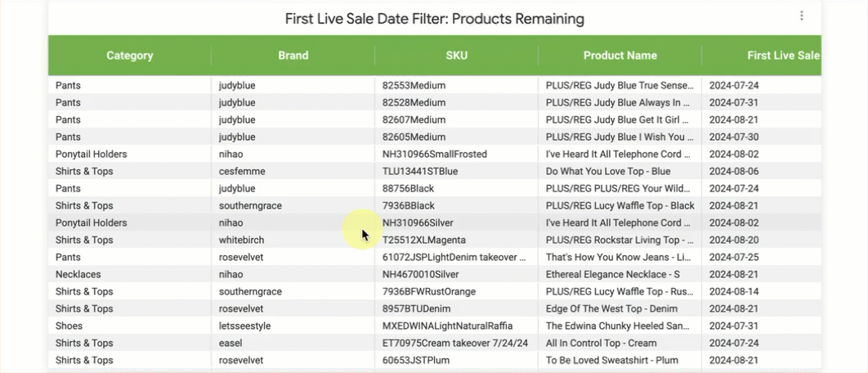Select the easel brand cell
868x373 pixels.
tap(231, 343)
